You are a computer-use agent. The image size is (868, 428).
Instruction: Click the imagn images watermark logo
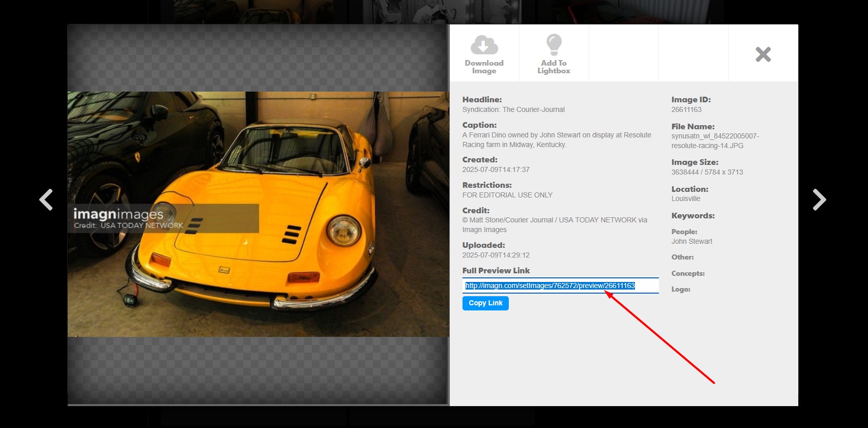tap(118, 214)
